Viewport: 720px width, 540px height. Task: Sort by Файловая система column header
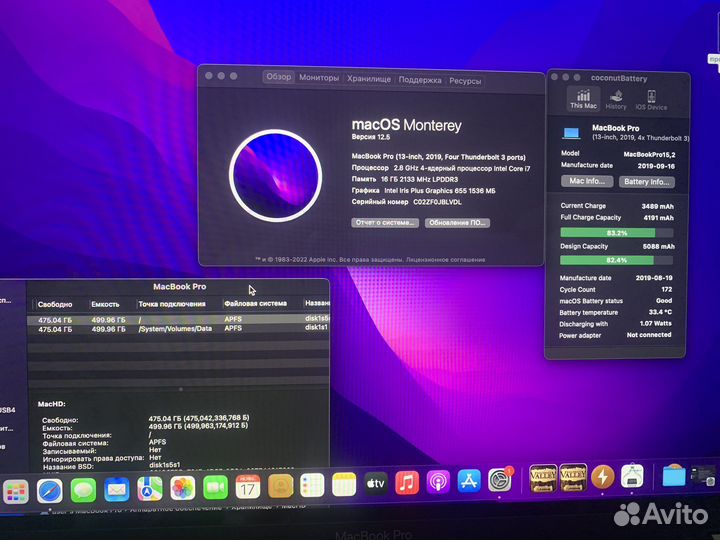pos(255,304)
